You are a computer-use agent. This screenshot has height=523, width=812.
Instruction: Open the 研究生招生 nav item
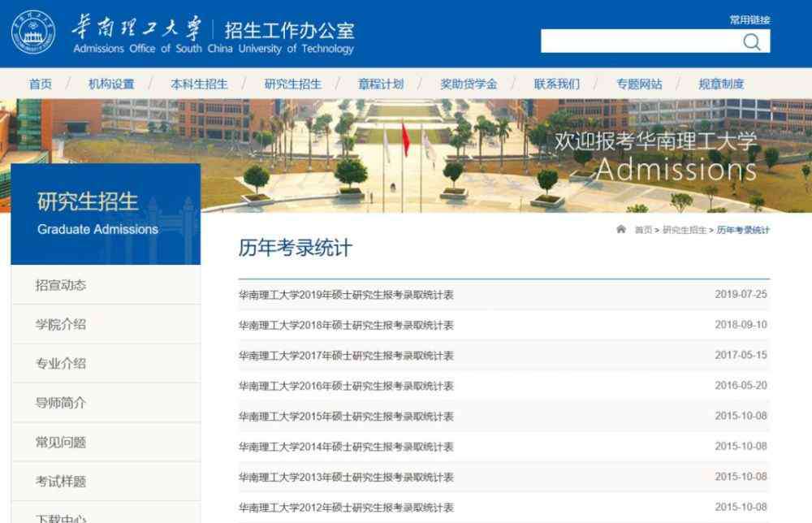pos(293,84)
